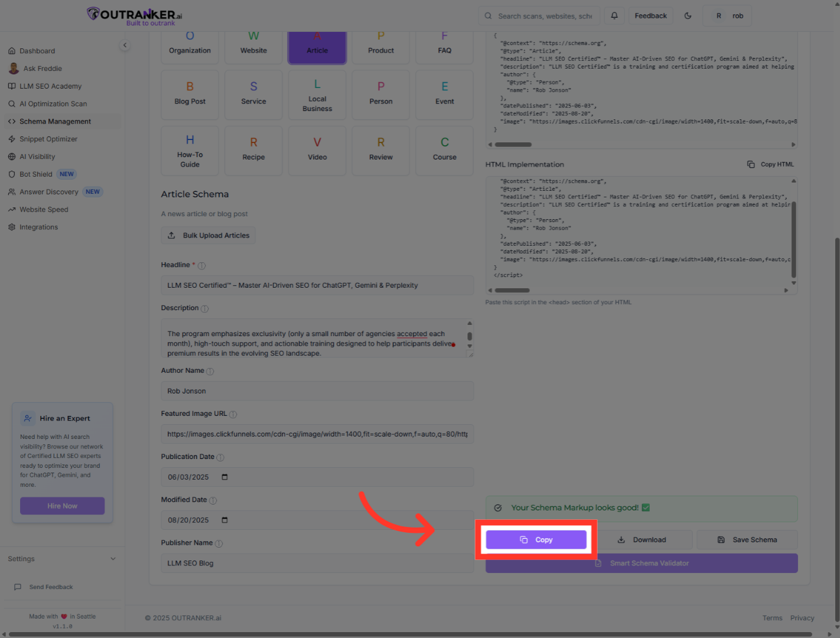Choose the FAQ schema type card
Image resolution: width=840 pixels, height=638 pixels.
click(445, 47)
